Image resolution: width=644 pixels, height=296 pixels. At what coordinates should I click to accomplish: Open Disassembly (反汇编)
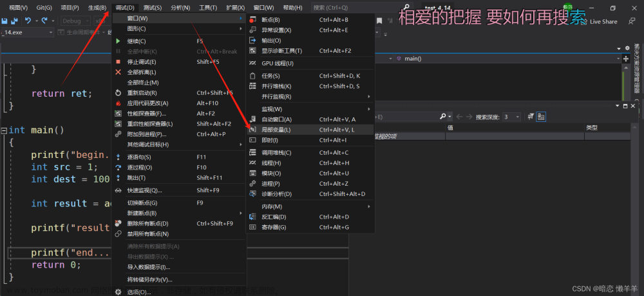[x=310, y=217]
